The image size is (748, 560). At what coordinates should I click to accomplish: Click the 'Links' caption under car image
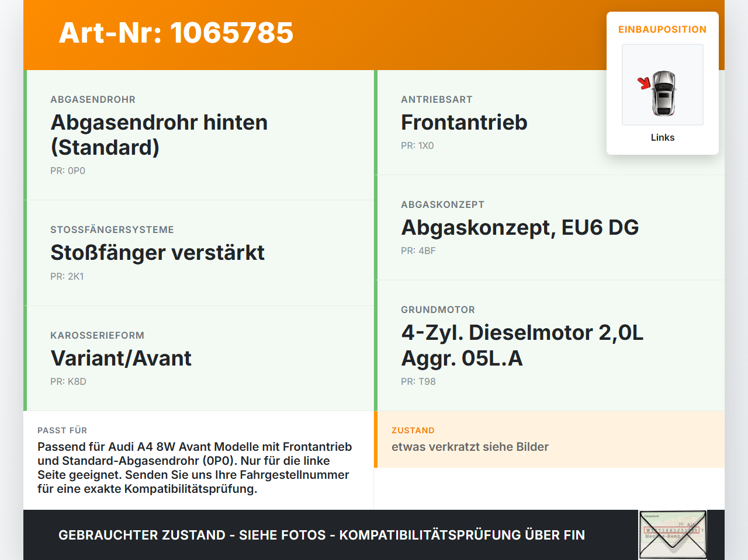coord(663,137)
